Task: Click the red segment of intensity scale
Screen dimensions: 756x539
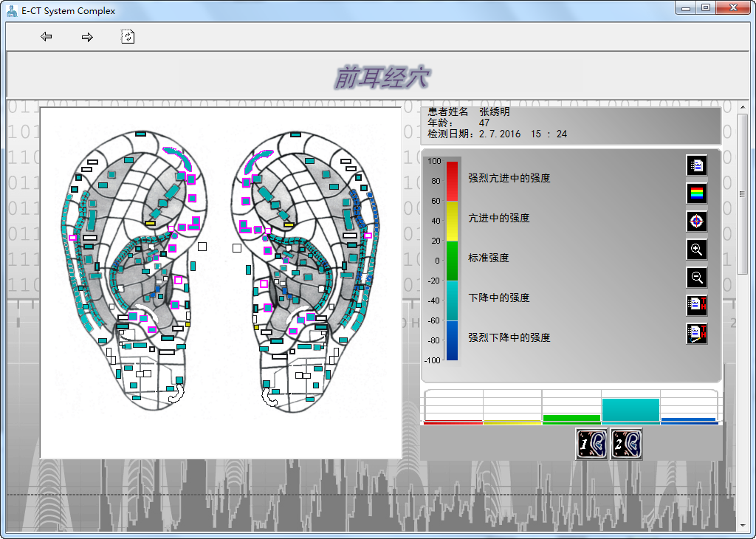Action: 452,182
